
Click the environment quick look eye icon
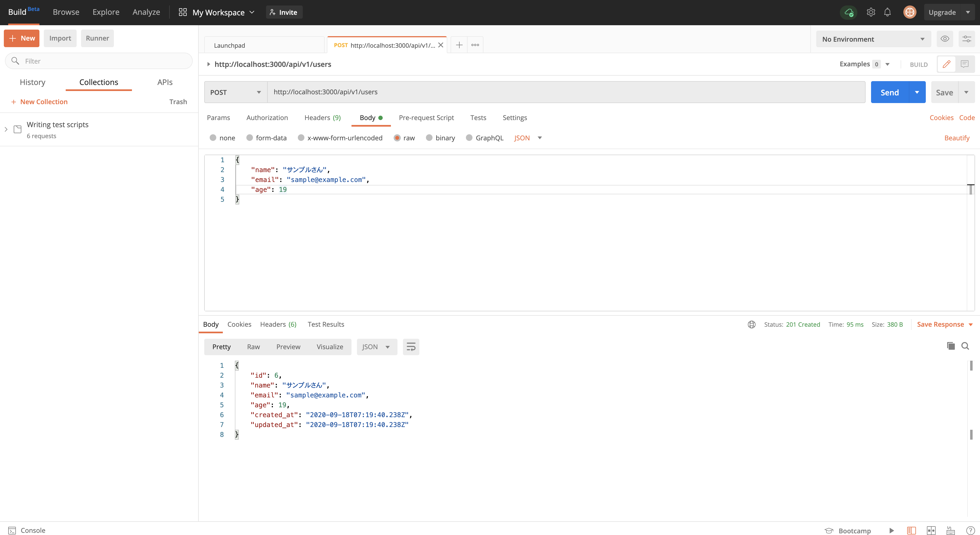point(945,39)
